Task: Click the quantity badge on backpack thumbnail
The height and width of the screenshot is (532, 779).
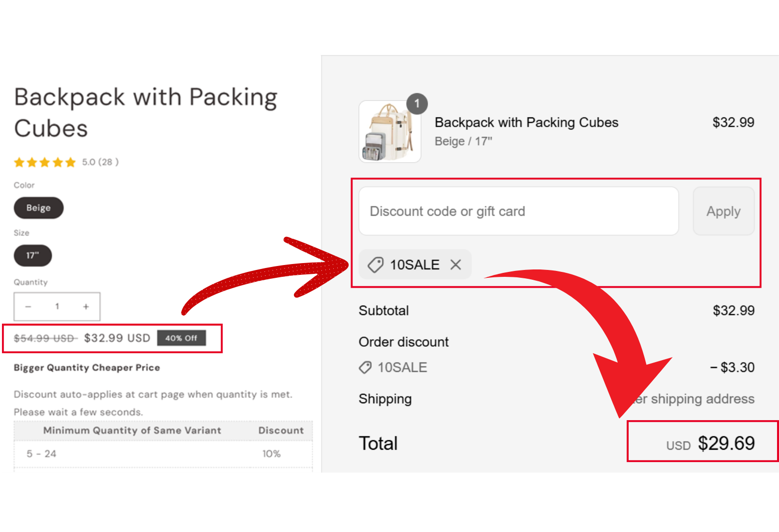Action: 417,103
